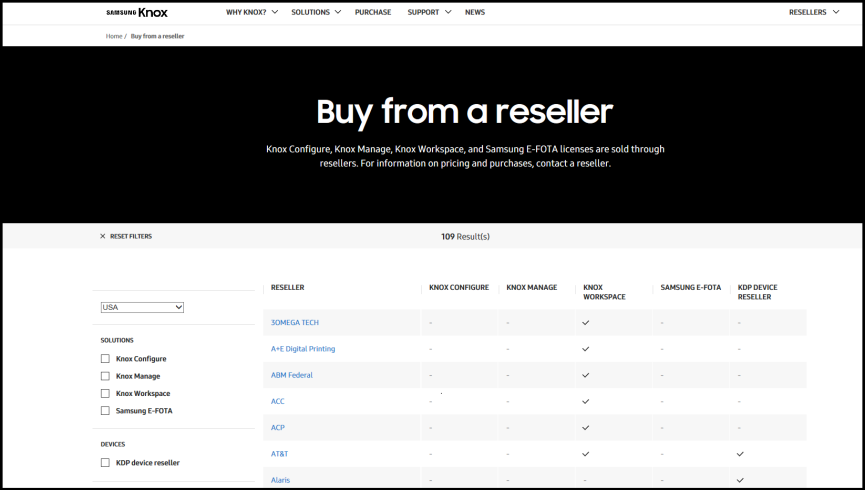
Task: Click the X icon beside Reset Filters
Action: pos(103,236)
